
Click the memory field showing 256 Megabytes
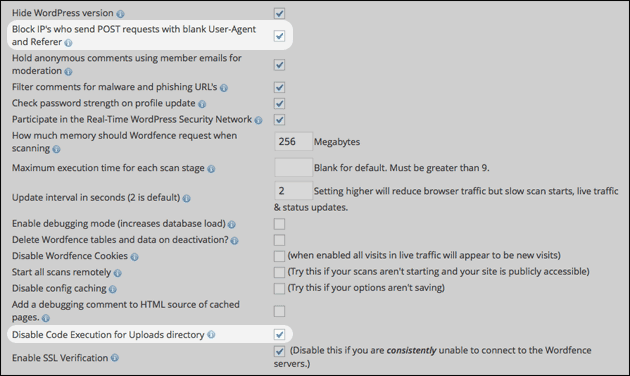pos(293,141)
